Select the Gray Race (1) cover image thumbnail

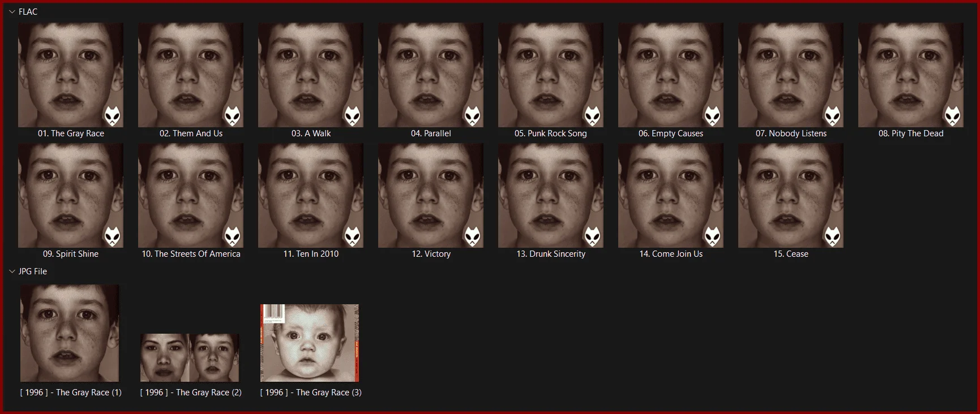pyautogui.click(x=70, y=333)
